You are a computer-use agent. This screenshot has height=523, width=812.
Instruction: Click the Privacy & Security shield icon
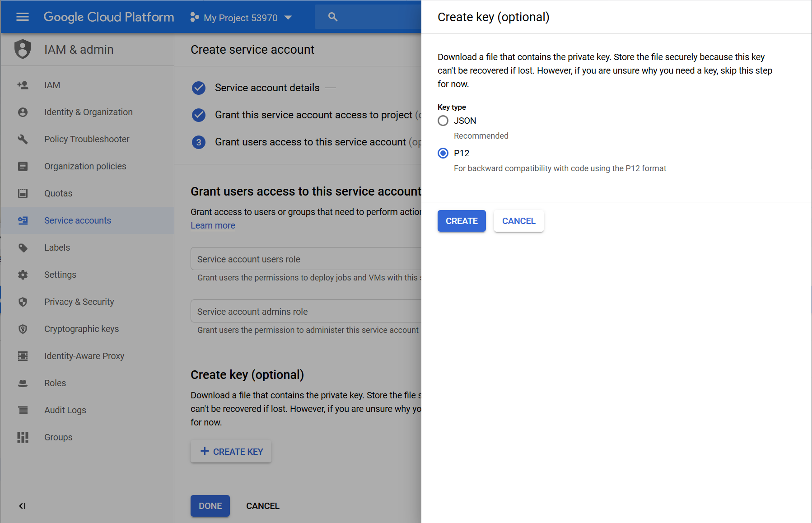click(23, 302)
